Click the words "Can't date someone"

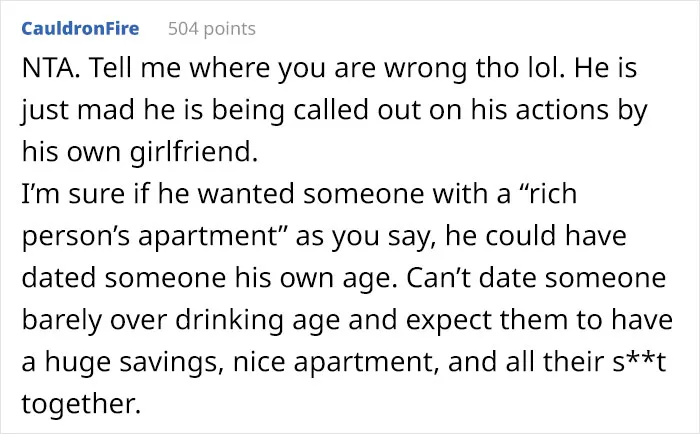536,278
